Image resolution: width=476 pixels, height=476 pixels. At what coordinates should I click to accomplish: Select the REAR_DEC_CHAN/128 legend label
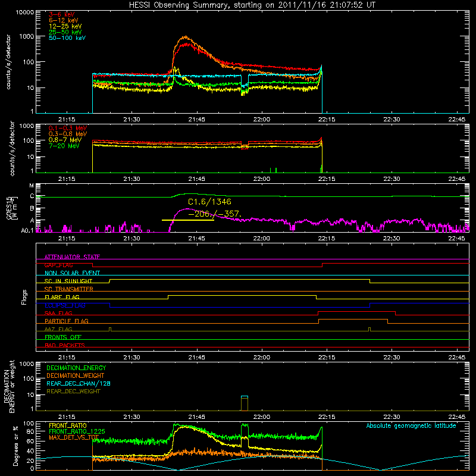pos(79,383)
